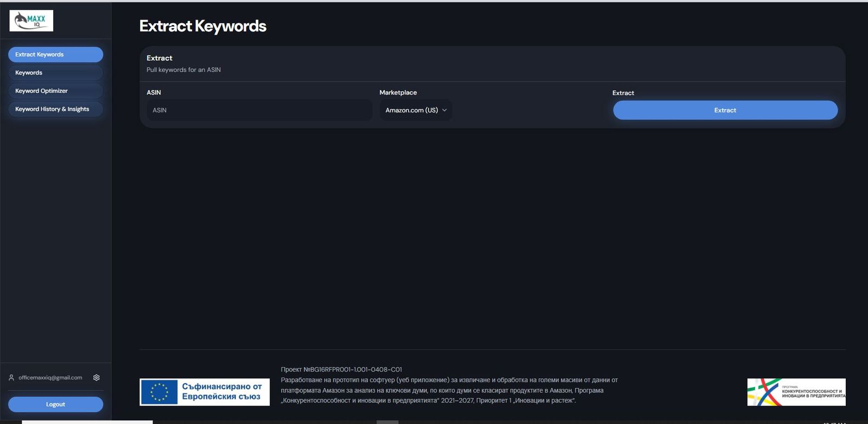Click the competitiveness programme logo
Image resolution: width=868 pixels, height=424 pixels.
[x=796, y=392]
